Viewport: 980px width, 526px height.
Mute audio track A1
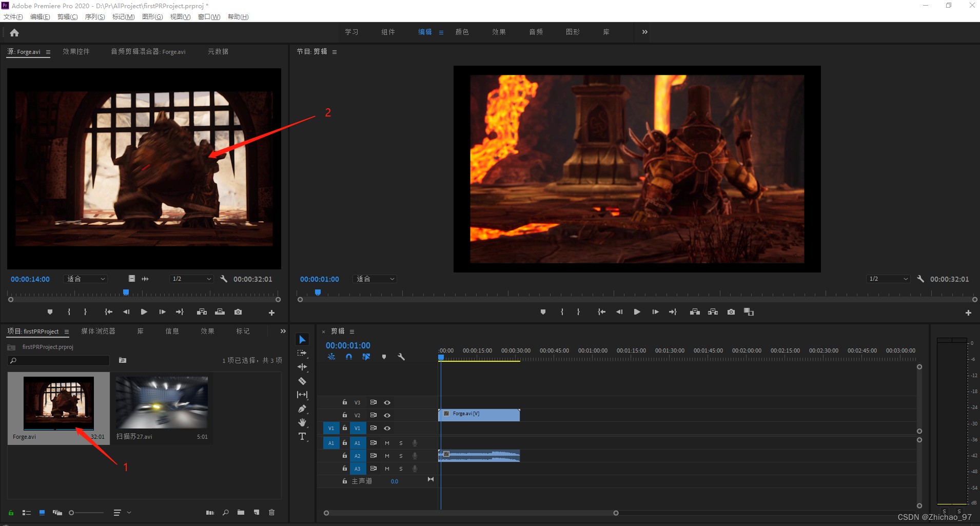pos(387,443)
